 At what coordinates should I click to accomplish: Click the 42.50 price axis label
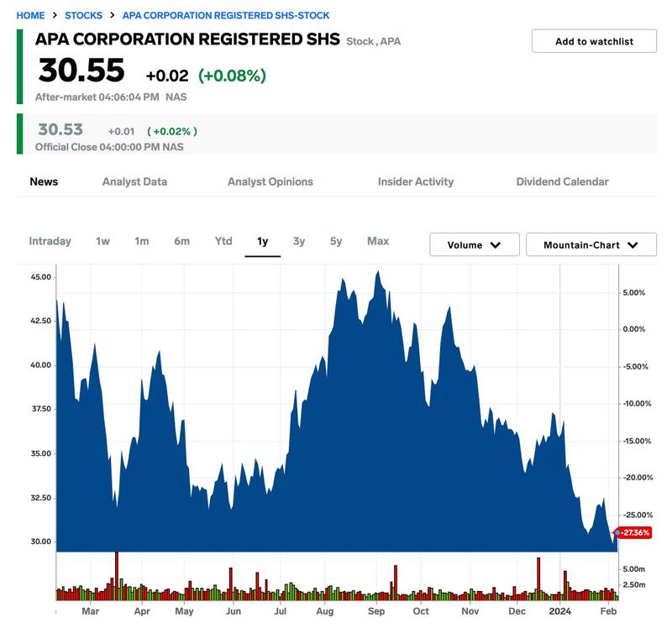click(40, 321)
